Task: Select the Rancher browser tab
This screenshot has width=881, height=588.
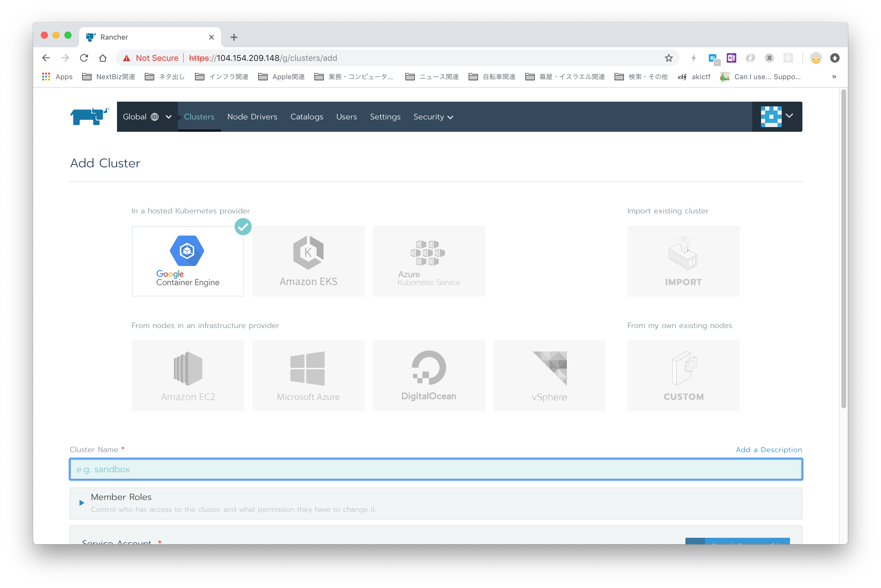Action: (150, 37)
